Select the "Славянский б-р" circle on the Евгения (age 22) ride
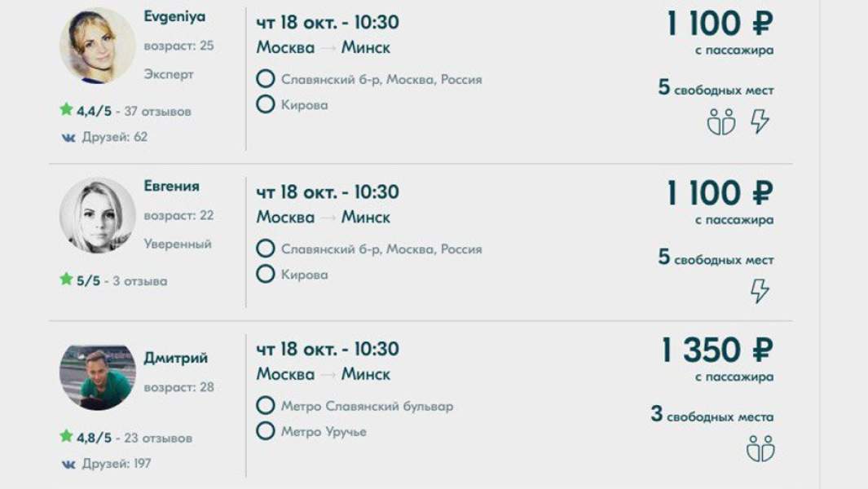868x489 pixels. pyautogui.click(x=265, y=249)
